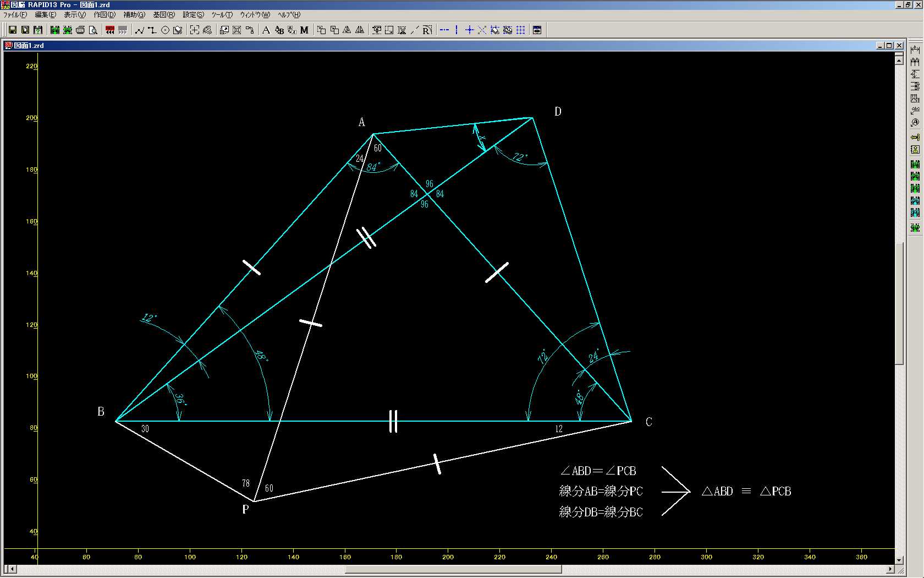Viewport: 924px width, 578px height.
Task: Open the 編集(E) menu
Action: (45, 15)
